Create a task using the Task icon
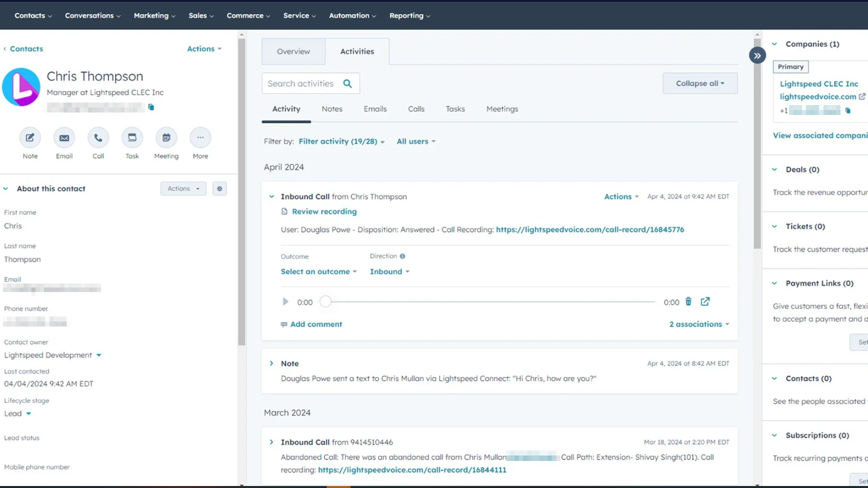This screenshot has width=868, height=488. (x=132, y=138)
